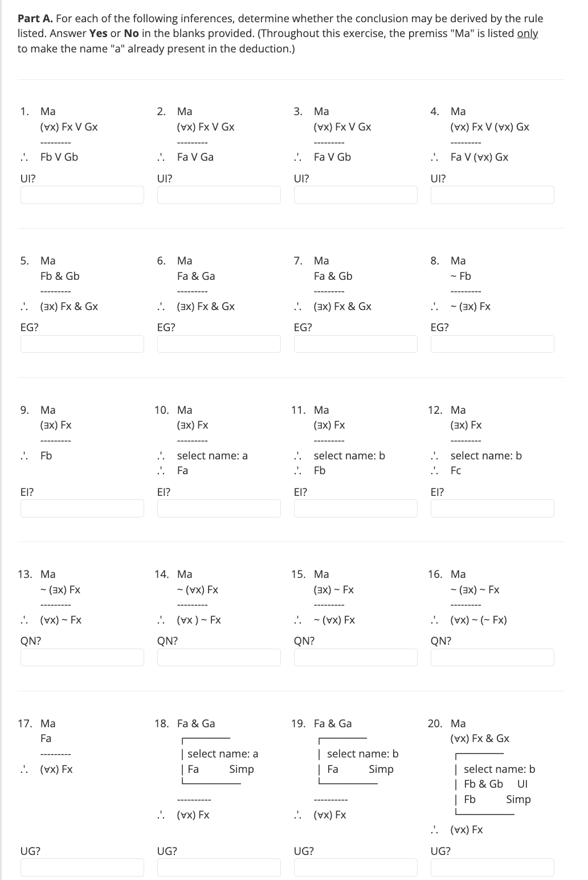Focus the UG input for question 20
Screen dimensions: 588x880
[x=492, y=867]
